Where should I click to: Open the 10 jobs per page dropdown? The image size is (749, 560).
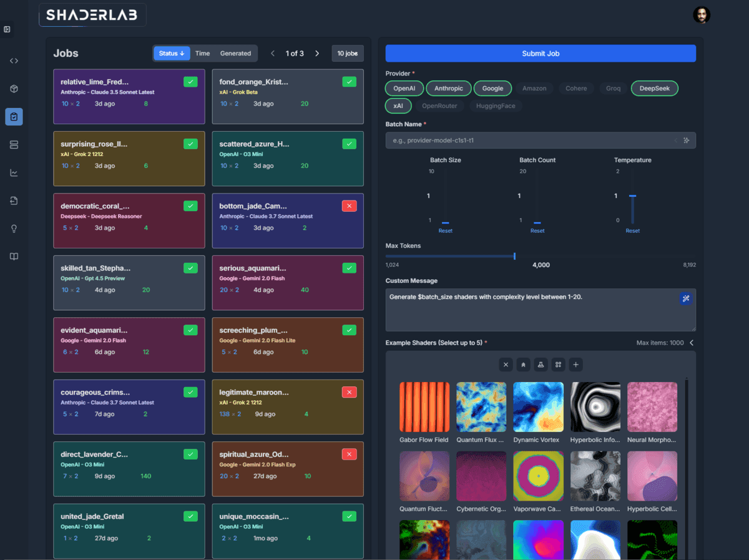coord(348,53)
